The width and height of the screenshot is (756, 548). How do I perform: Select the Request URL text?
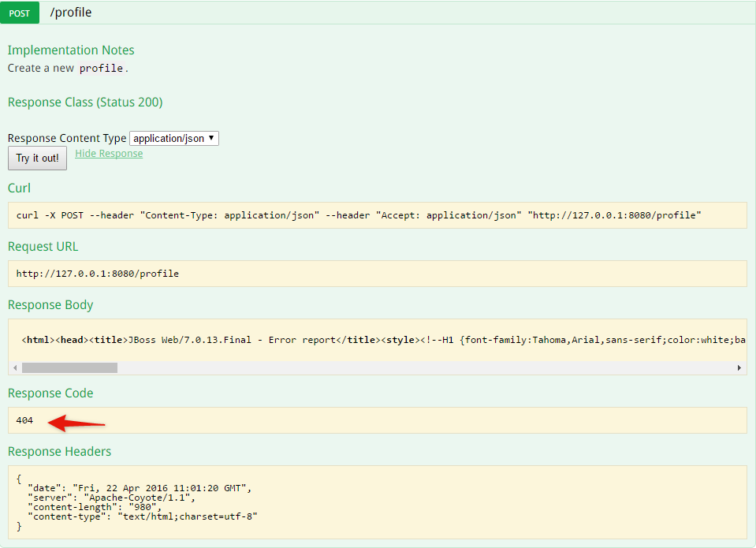coord(98,274)
